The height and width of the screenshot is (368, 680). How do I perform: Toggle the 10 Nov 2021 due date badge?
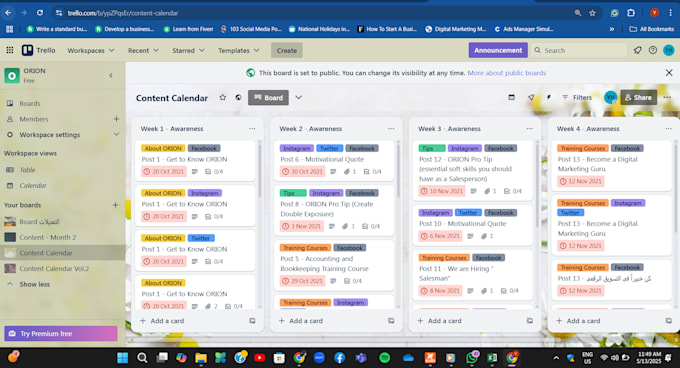[x=441, y=191]
